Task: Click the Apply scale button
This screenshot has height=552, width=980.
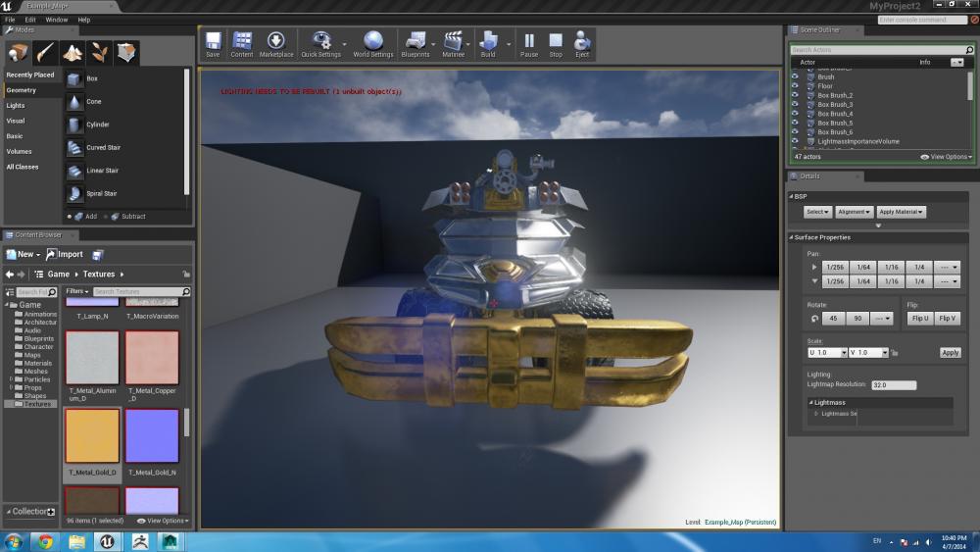Action: click(950, 353)
